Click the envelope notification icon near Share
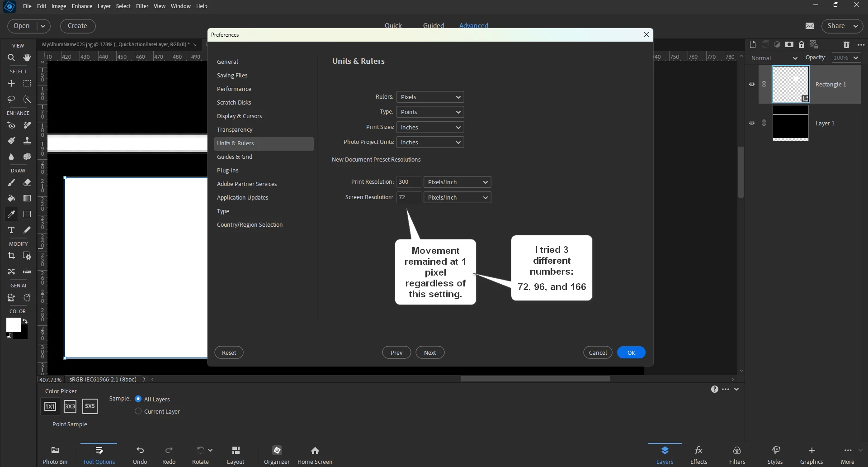 click(x=810, y=26)
